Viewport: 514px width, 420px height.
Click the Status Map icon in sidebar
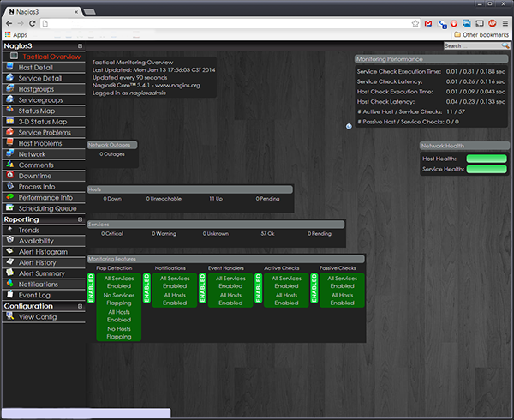pos(9,111)
